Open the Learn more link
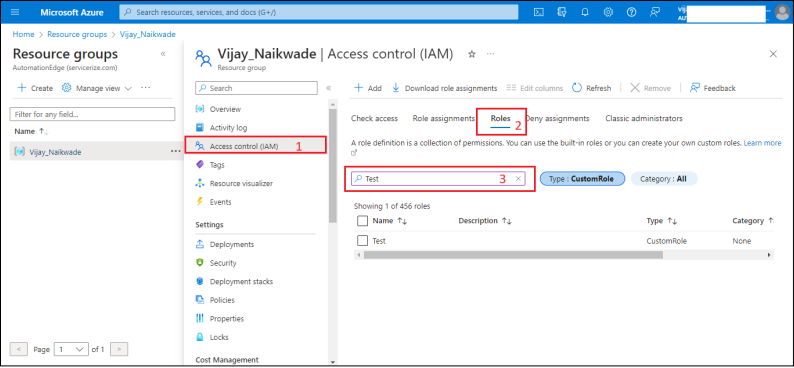 coord(762,143)
